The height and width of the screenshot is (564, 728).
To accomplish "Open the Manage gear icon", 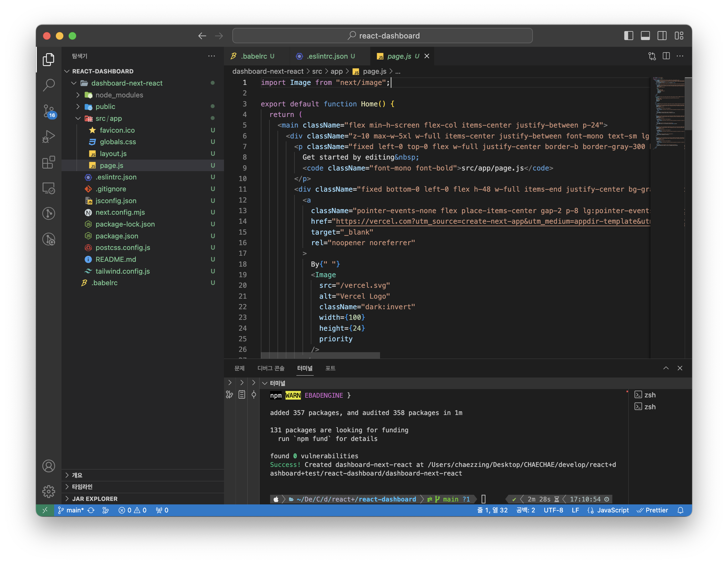I will coord(49,491).
